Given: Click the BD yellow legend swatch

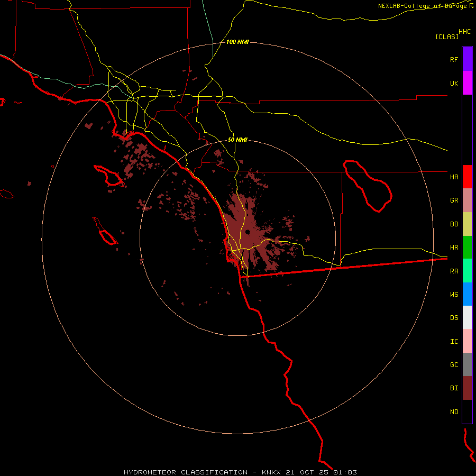Looking at the screenshot, I should [x=467, y=224].
